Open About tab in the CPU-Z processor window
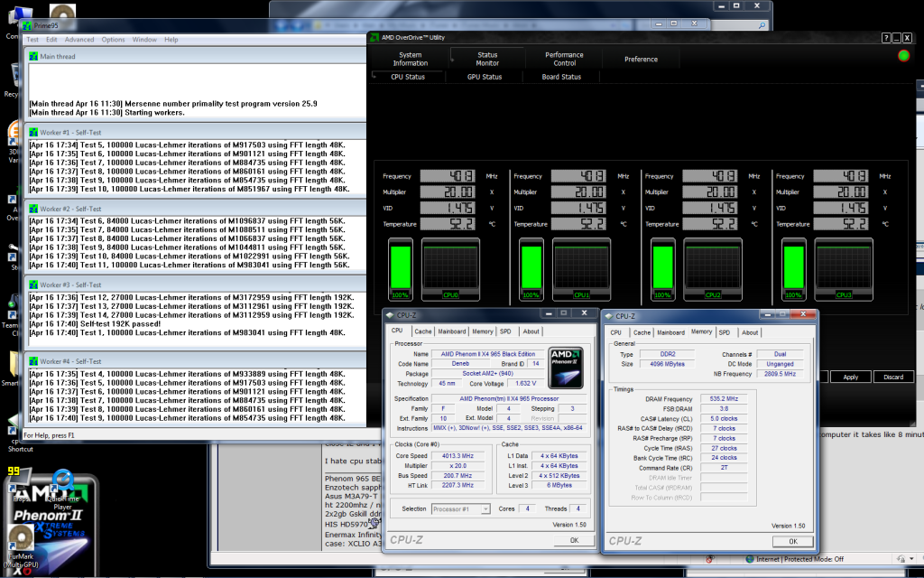Image resolution: width=924 pixels, height=578 pixels. click(x=531, y=331)
